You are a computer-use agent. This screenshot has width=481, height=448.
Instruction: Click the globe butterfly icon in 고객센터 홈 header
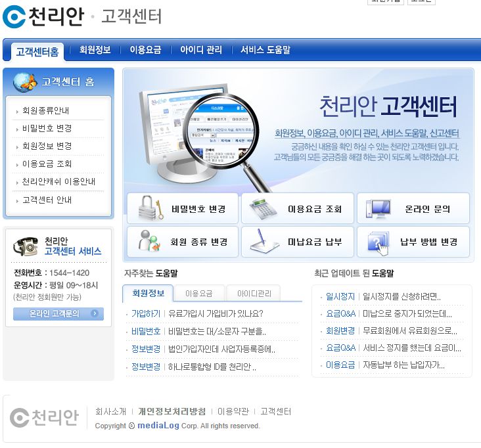[25, 82]
